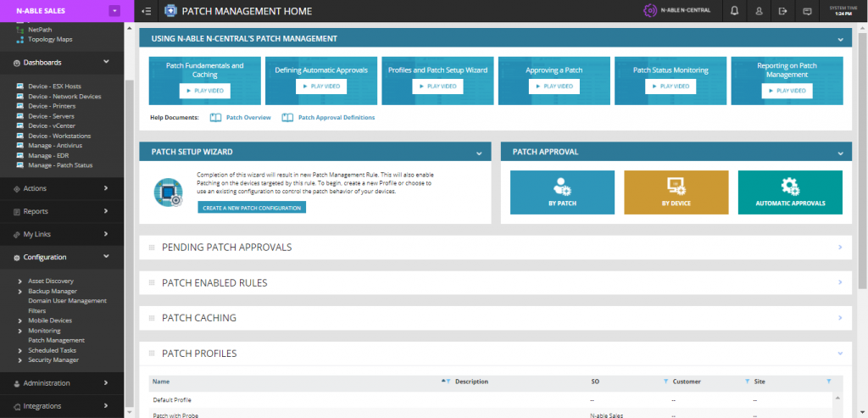
Task: Filter the Site column
Action: coord(829,382)
